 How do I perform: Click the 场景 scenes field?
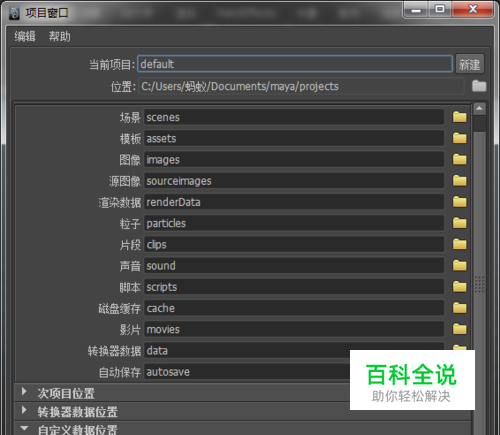coord(294,117)
